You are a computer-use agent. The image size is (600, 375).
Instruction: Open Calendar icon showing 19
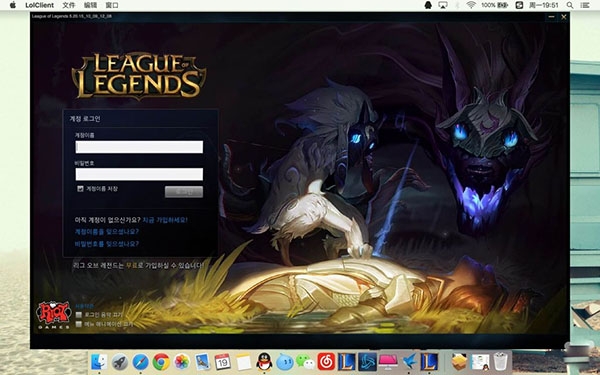click(x=223, y=362)
